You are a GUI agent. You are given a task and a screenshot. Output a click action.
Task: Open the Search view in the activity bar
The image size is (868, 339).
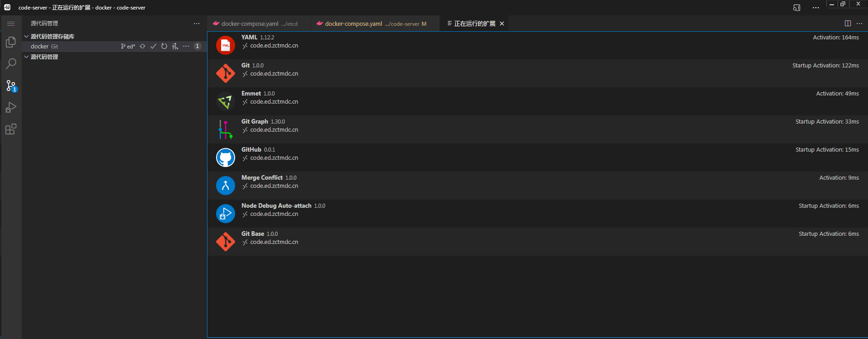(x=11, y=64)
